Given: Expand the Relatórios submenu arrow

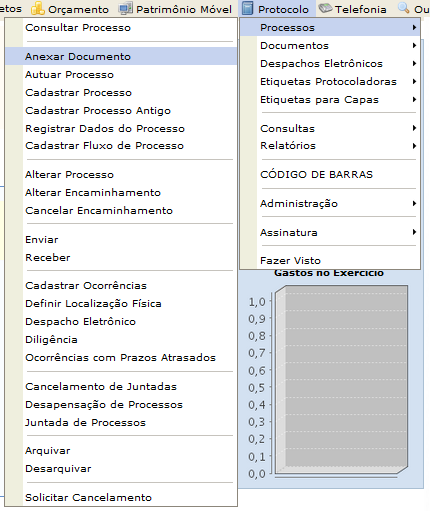Looking at the screenshot, I should pos(414,146).
